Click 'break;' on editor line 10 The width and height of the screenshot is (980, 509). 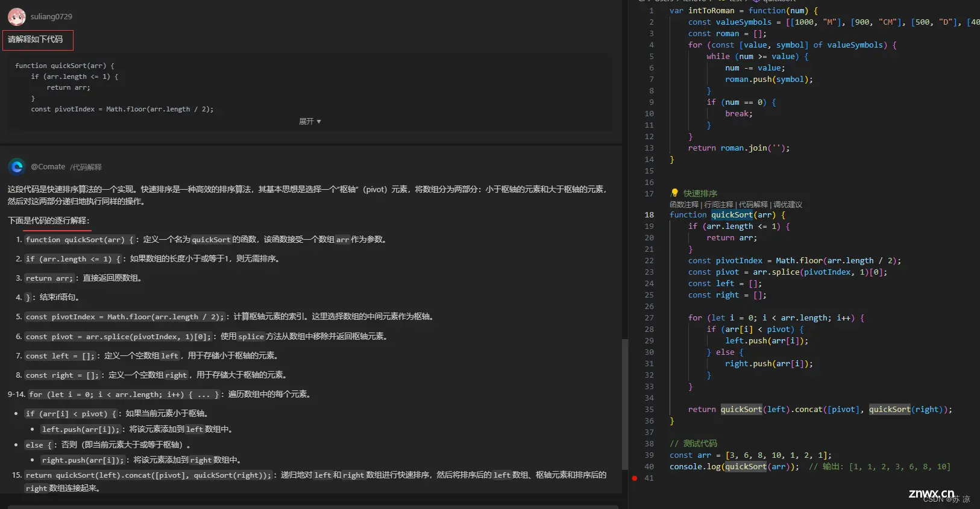click(739, 114)
